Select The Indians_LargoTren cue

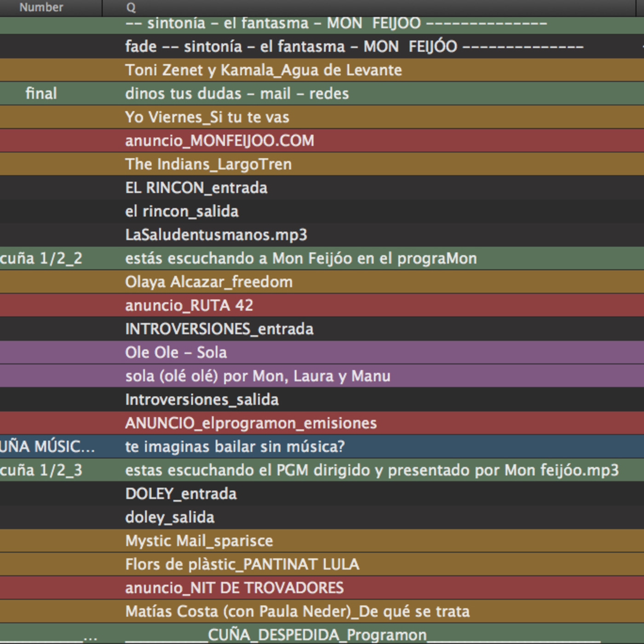pyautogui.click(x=208, y=164)
